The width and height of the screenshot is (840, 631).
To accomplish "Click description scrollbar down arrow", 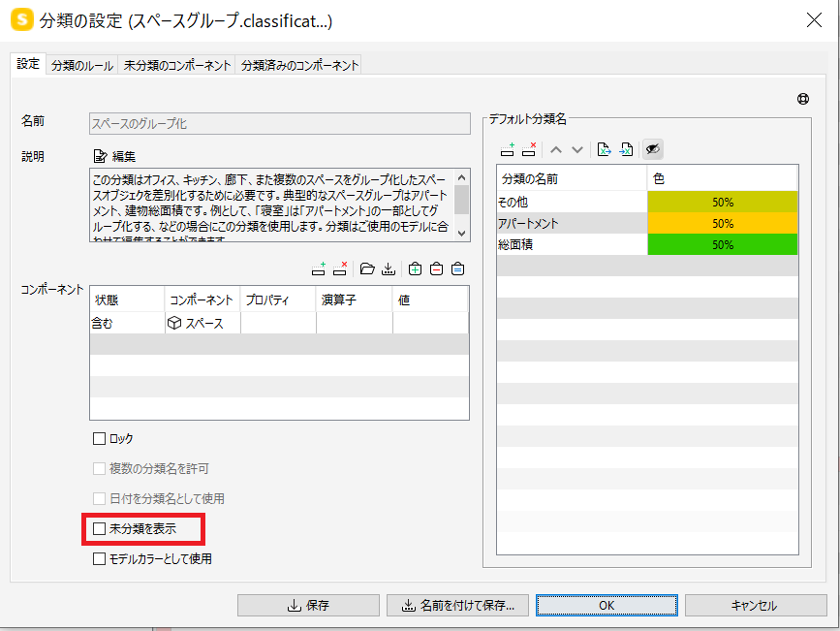I will [x=462, y=234].
